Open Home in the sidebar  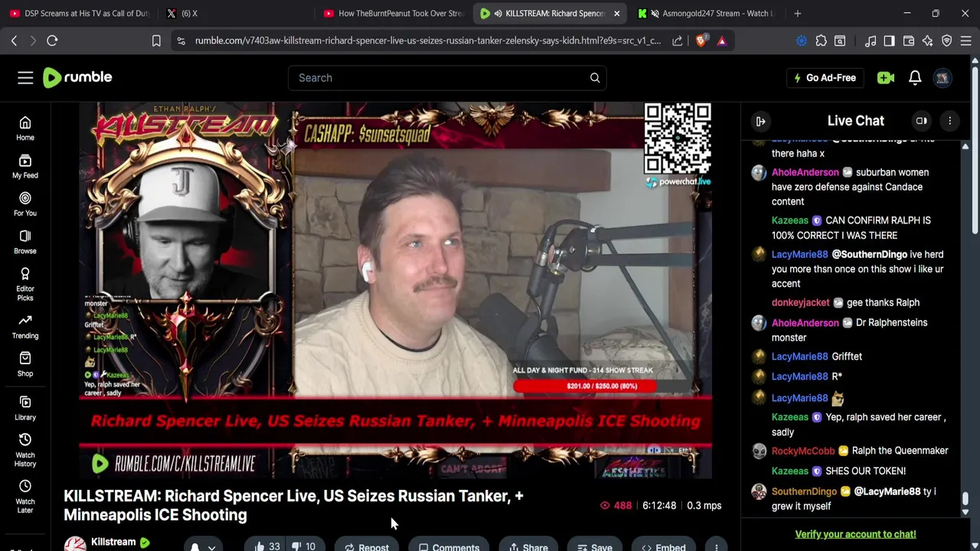tap(25, 129)
